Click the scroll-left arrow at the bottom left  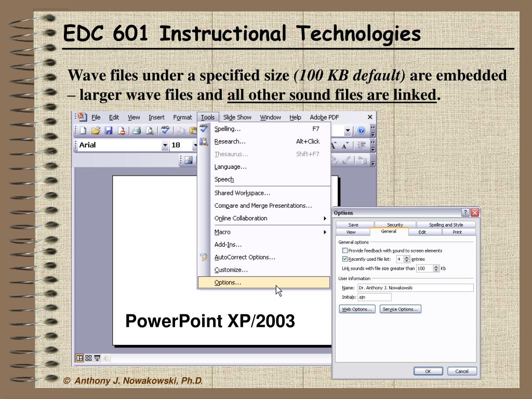[105, 358]
